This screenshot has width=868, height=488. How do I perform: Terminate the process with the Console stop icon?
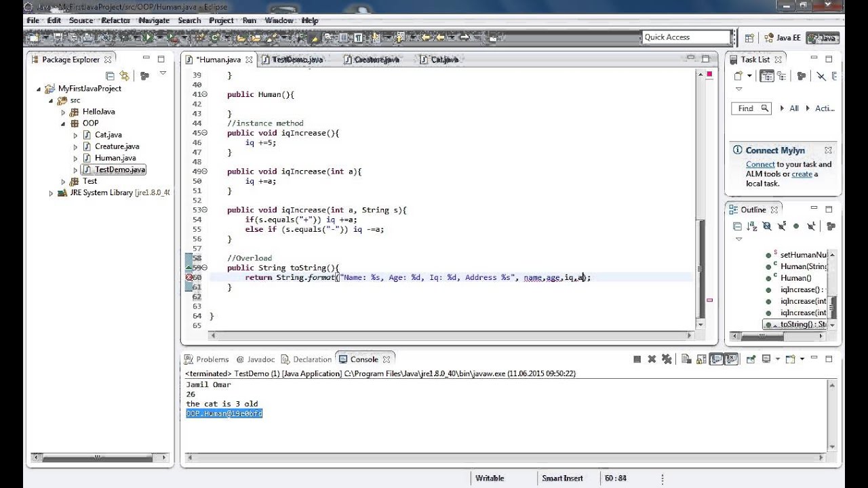[x=637, y=359]
